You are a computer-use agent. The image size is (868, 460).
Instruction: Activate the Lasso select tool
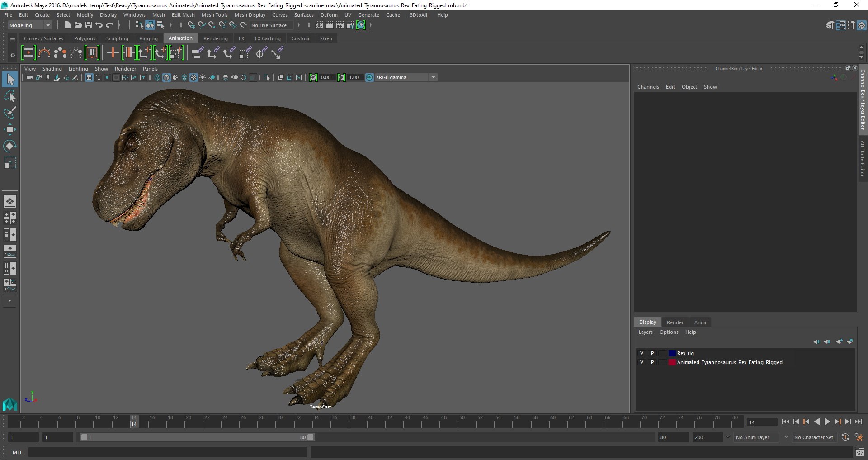tap(10, 96)
